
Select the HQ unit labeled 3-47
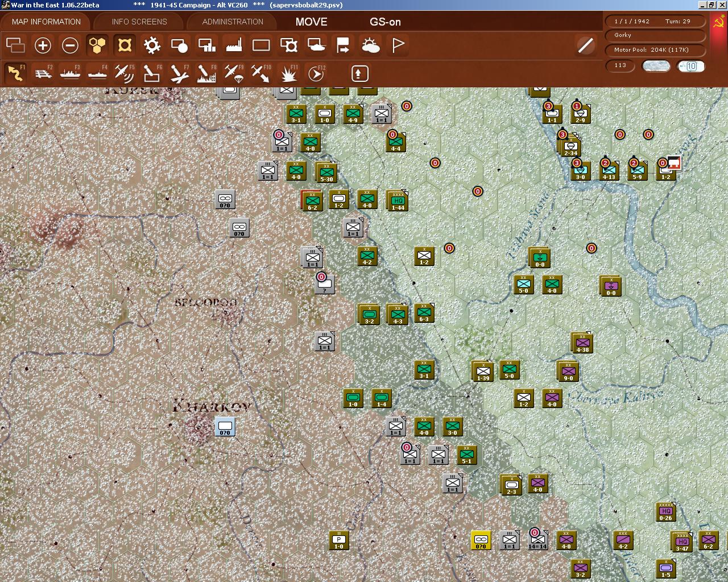coord(681,542)
